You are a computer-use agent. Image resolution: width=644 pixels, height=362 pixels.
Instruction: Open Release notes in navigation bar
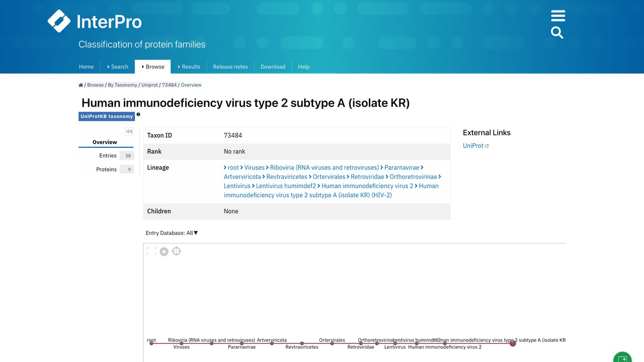tap(230, 66)
